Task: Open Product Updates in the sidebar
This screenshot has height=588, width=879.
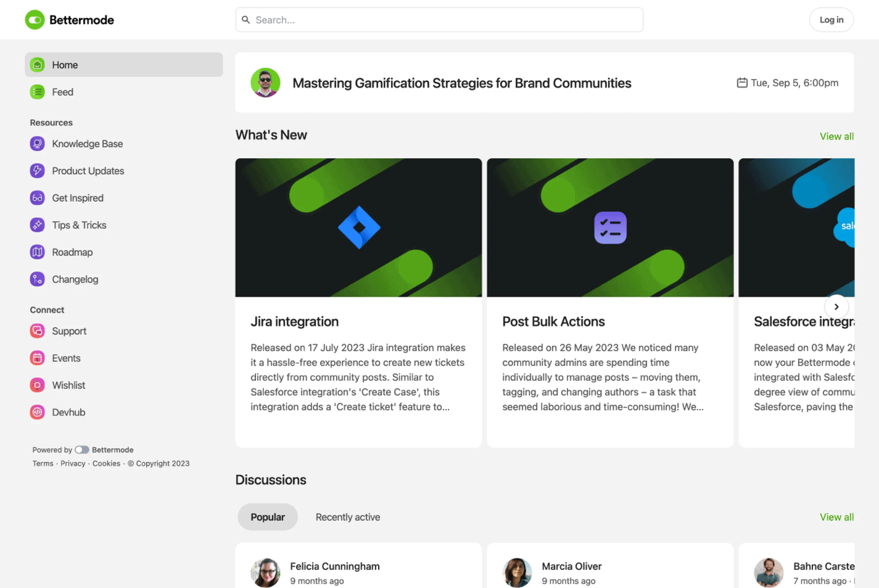Action: [124, 171]
